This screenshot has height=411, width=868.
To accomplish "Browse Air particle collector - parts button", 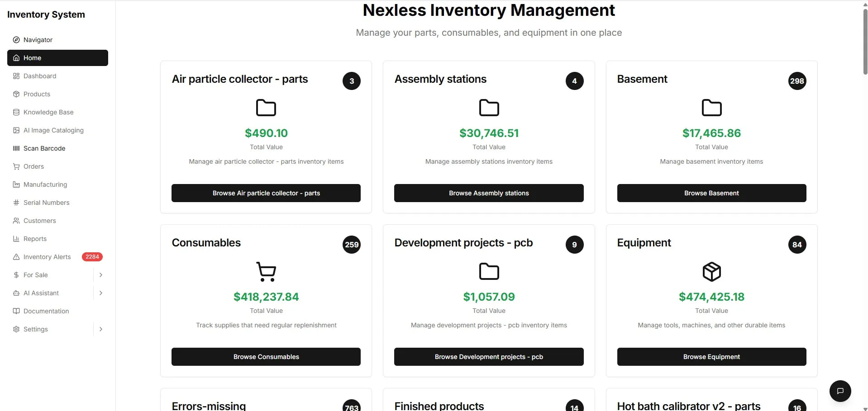I will tap(266, 193).
